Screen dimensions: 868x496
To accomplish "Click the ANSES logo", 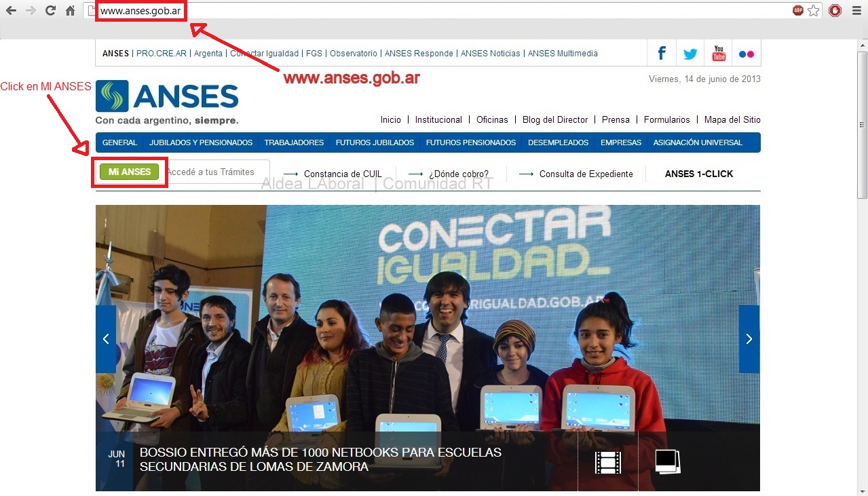I will point(167,102).
